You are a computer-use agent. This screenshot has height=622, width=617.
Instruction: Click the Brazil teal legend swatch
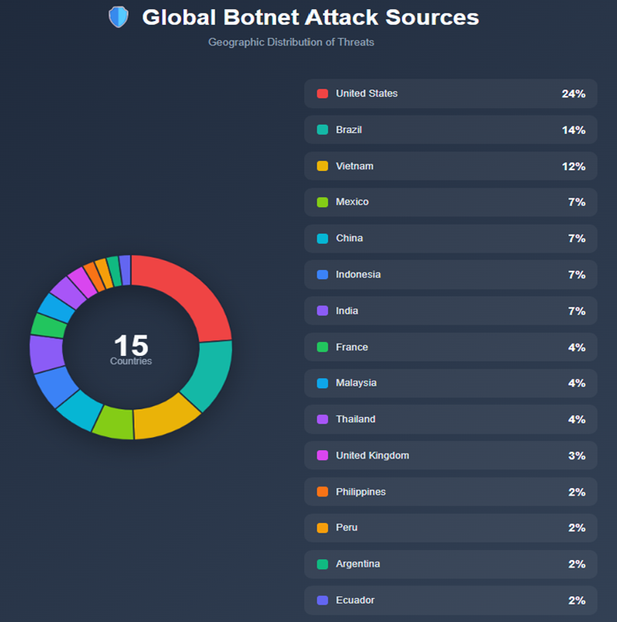pyautogui.click(x=322, y=130)
